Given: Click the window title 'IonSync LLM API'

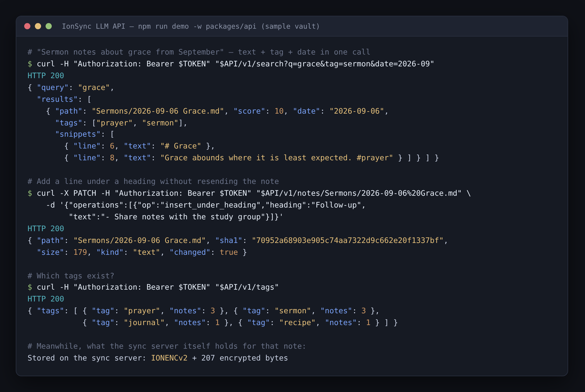Looking at the screenshot, I should pos(93,26).
